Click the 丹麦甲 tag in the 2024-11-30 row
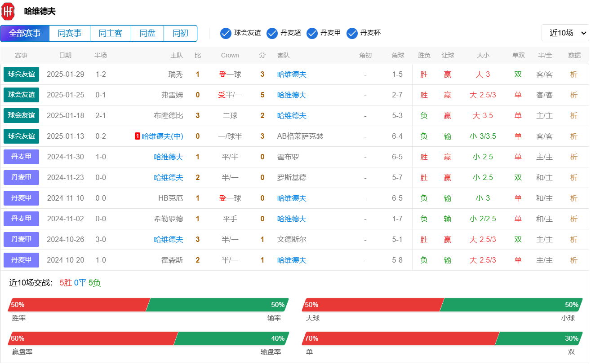Screen dimensions: 591x364 tap(21, 157)
